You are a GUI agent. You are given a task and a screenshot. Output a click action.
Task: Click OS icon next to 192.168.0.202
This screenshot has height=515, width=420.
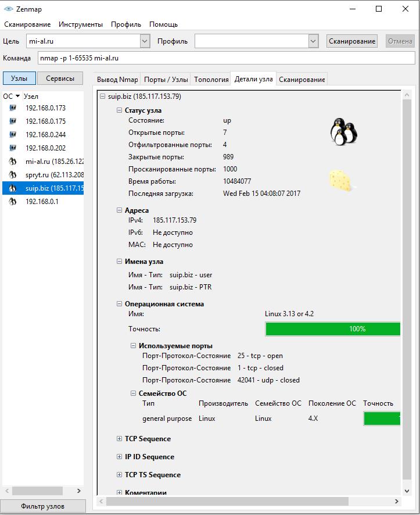pyautogui.click(x=12, y=148)
